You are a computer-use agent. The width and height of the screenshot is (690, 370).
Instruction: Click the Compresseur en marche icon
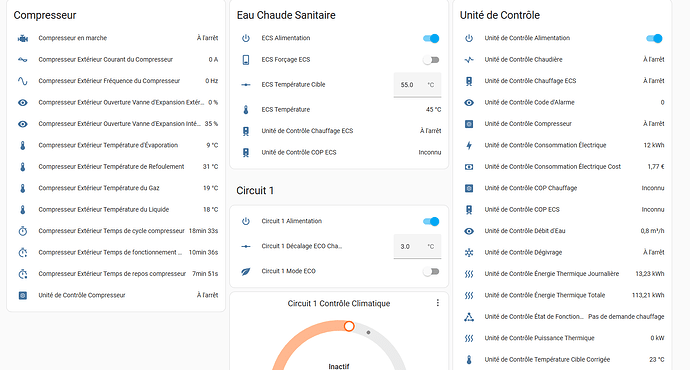[x=22, y=38]
